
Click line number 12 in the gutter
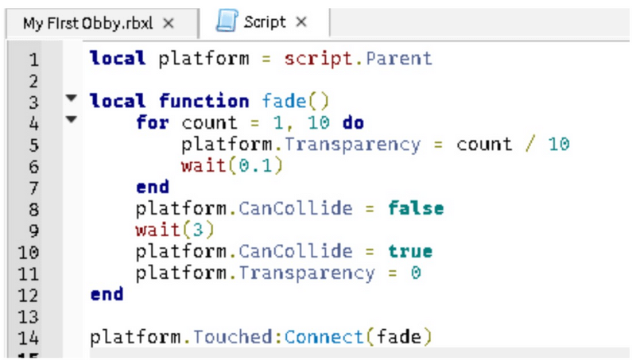click(x=29, y=296)
